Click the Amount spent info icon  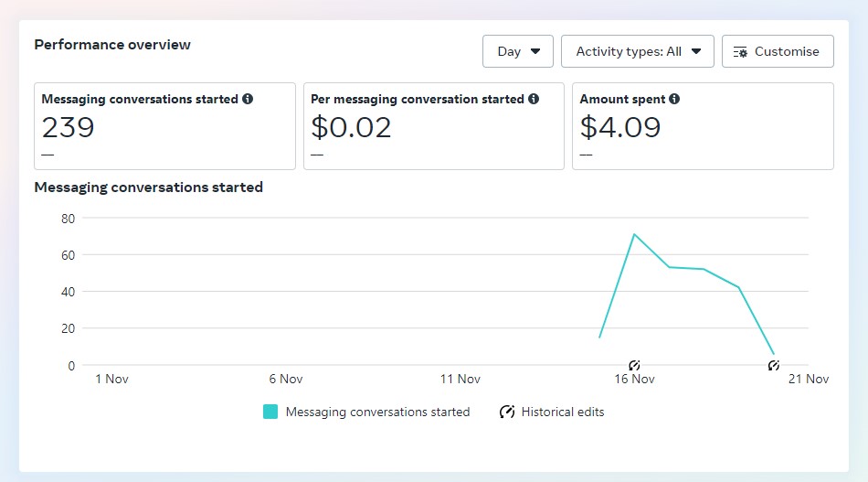click(673, 99)
